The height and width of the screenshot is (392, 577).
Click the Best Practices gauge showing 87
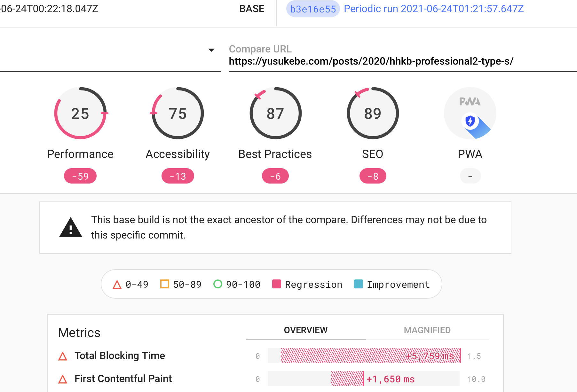[x=275, y=113]
